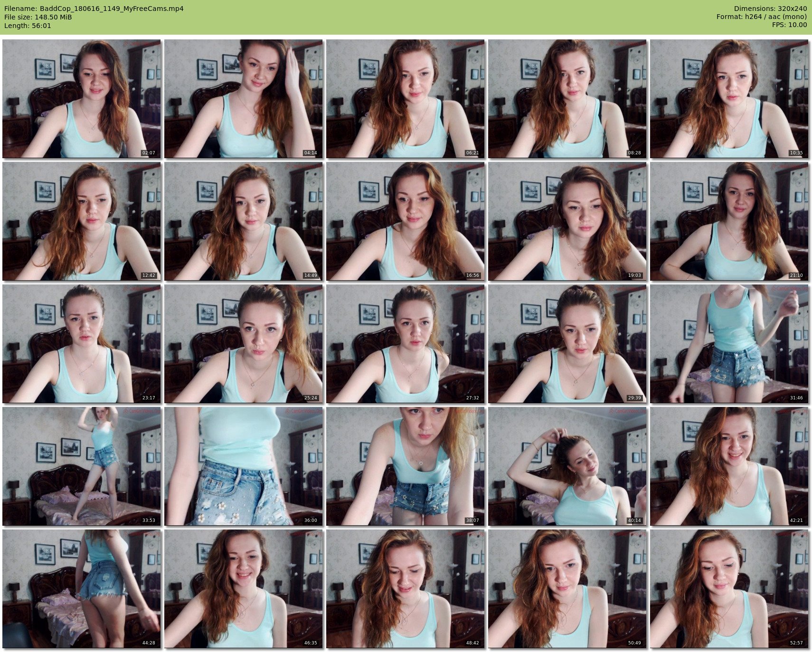Viewport: 812px width, 652px height.
Task: Select the frame stamped 21:10
Action: [x=729, y=221]
